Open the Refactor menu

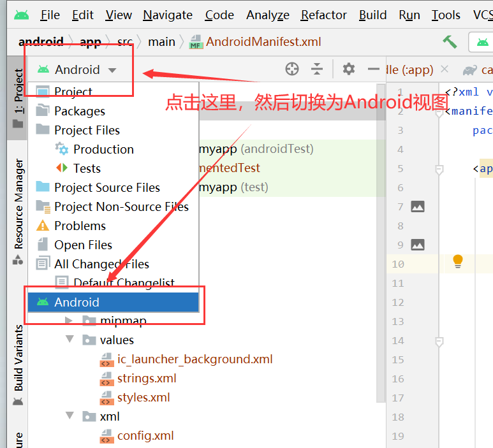pyautogui.click(x=323, y=15)
